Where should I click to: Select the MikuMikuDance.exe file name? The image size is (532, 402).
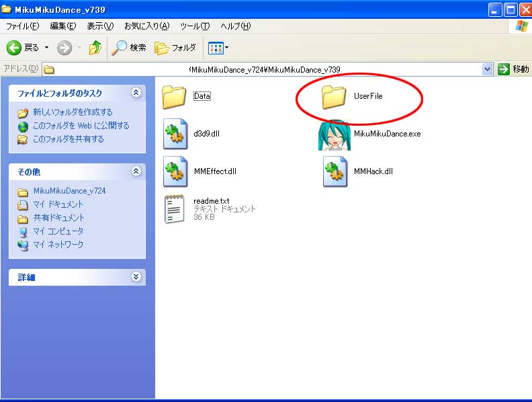pos(387,134)
